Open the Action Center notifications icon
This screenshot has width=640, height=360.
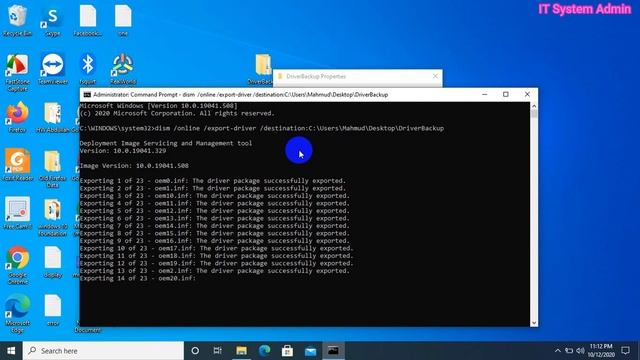625,351
